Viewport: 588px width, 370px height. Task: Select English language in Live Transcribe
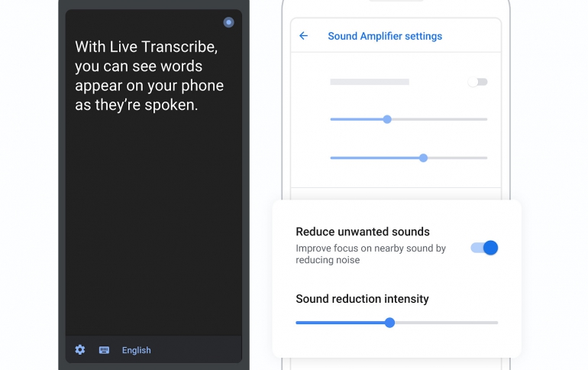pyautogui.click(x=137, y=350)
